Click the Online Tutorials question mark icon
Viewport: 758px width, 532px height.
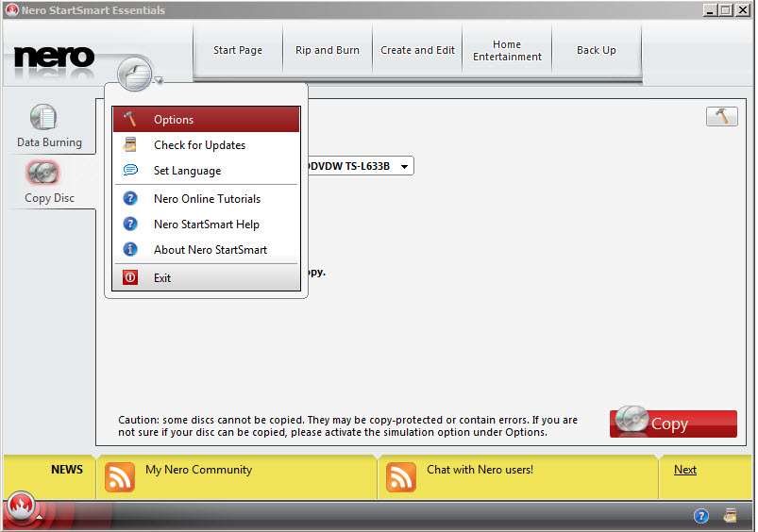tap(130, 198)
